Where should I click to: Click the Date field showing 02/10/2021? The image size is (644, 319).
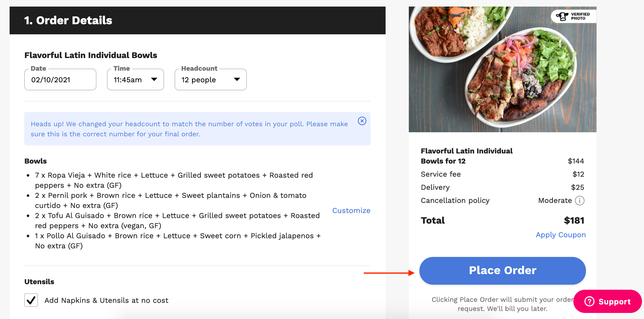pos(60,80)
